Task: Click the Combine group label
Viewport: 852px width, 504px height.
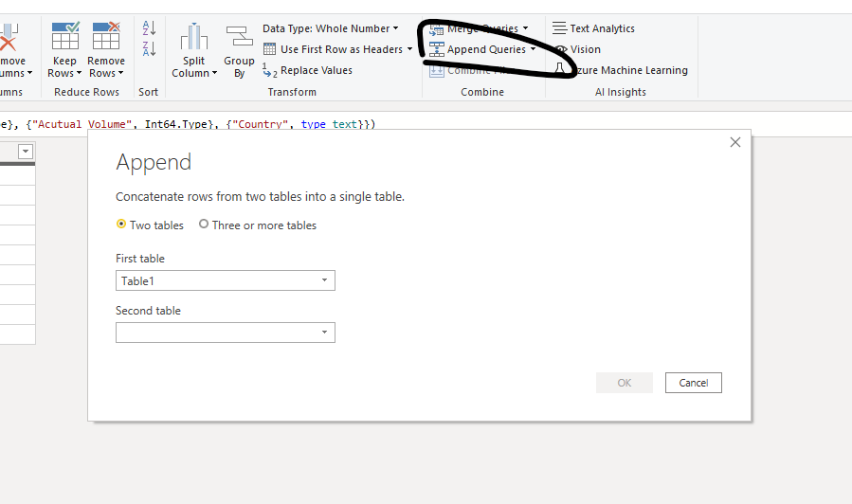Action: pos(482,92)
